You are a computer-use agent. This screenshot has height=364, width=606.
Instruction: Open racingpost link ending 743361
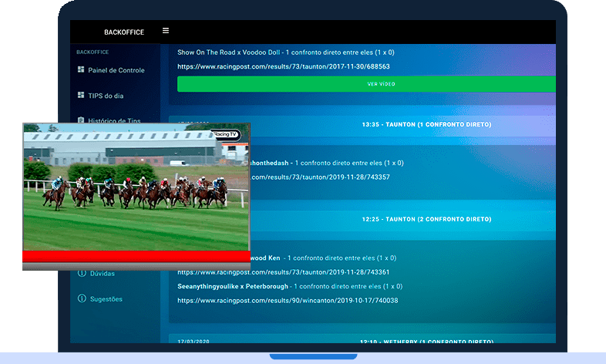pos(283,272)
